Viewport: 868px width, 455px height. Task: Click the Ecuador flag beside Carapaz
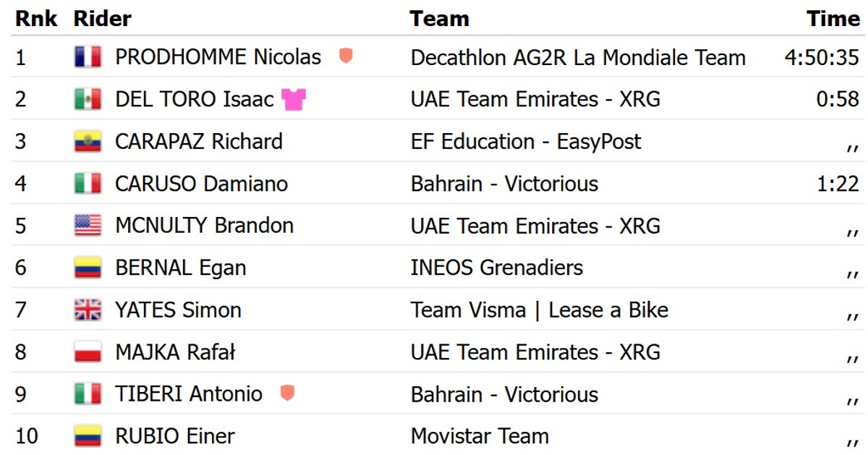tap(88, 142)
